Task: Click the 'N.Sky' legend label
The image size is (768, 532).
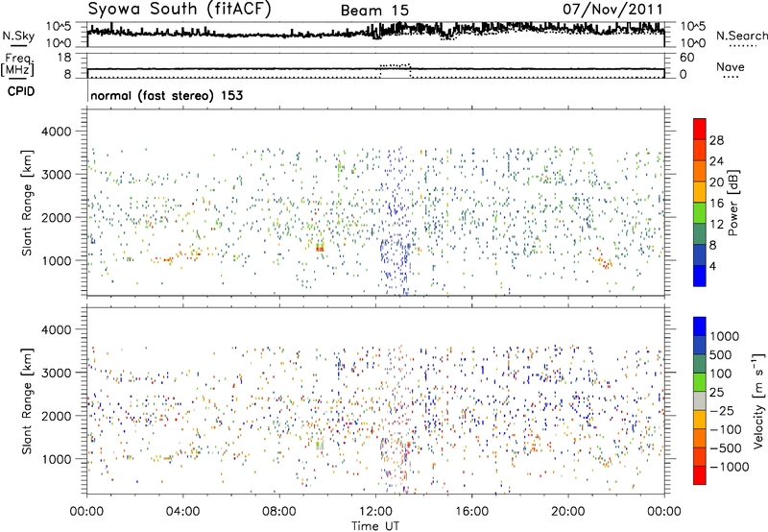Action: pos(18,36)
